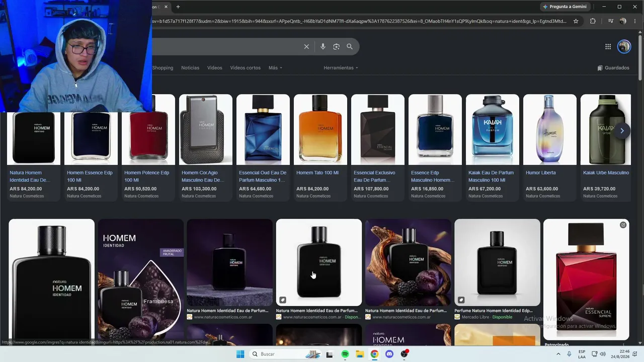Click Homem Potence Edp 100 Ml title

click(x=147, y=176)
